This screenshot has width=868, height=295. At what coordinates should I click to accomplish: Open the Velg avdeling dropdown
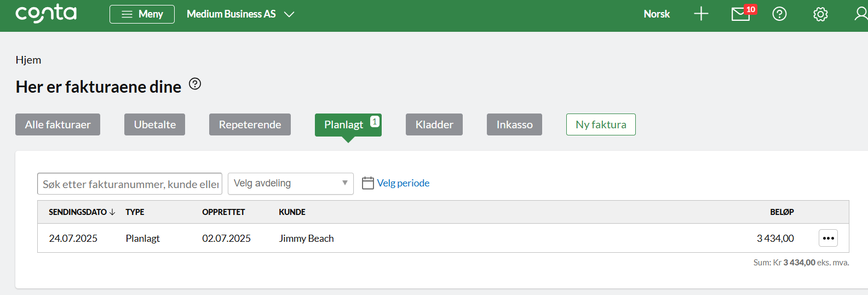tap(291, 184)
